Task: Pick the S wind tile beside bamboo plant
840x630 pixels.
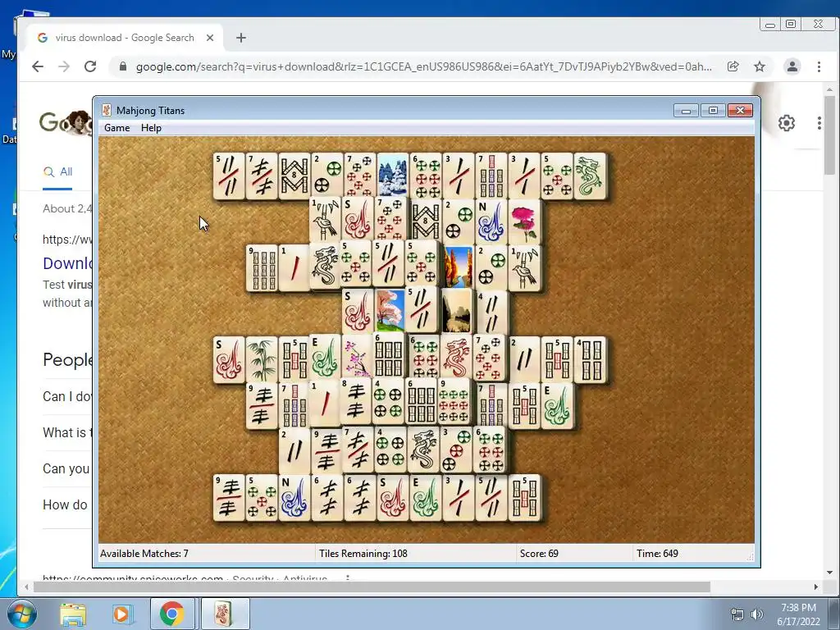Action: [x=230, y=359]
